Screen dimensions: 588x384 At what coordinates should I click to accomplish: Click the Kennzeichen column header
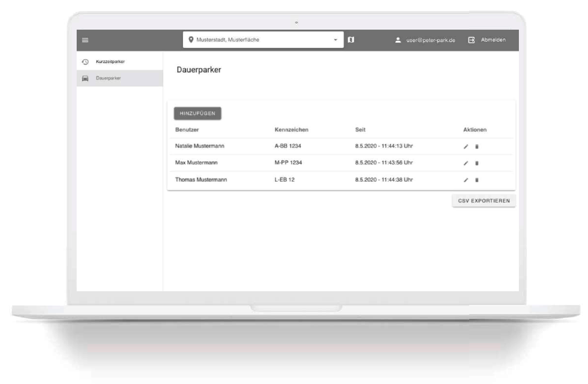tap(292, 130)
